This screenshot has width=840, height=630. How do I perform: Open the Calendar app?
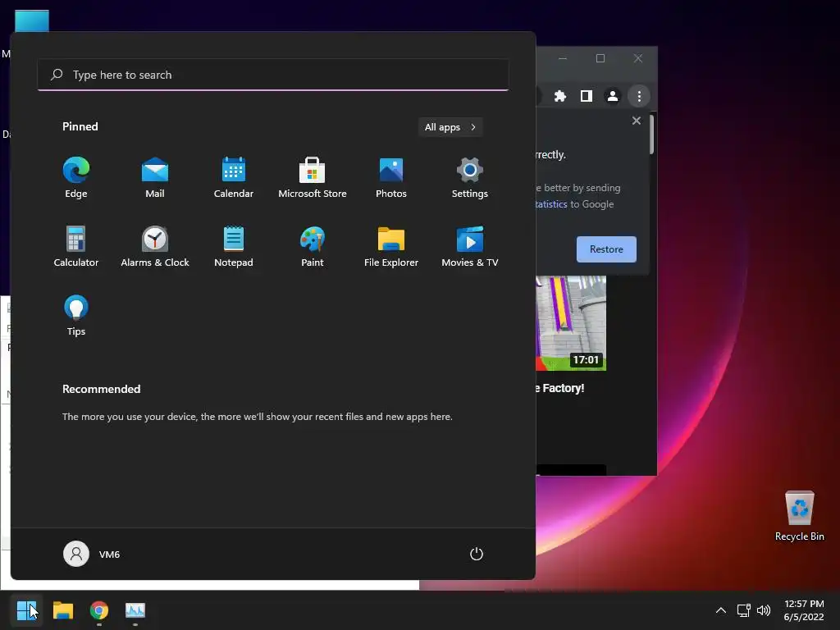coord(234,178)
